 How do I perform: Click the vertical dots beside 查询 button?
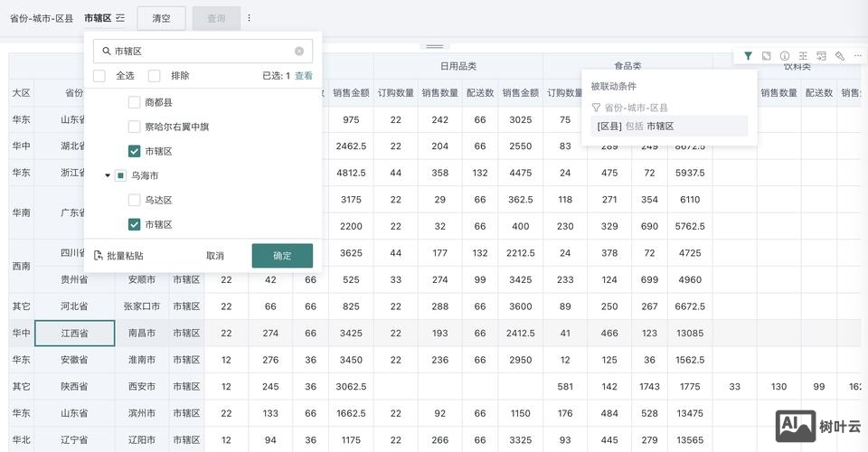click(x=250, y=18)
